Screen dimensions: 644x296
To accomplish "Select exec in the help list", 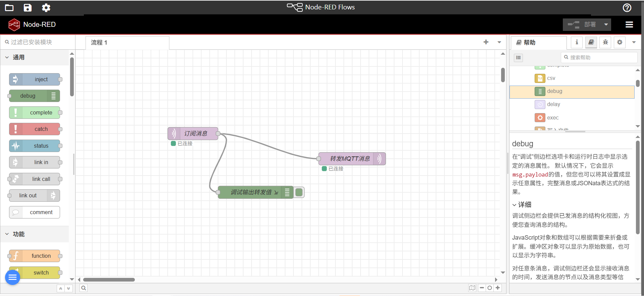I will 572,118.
